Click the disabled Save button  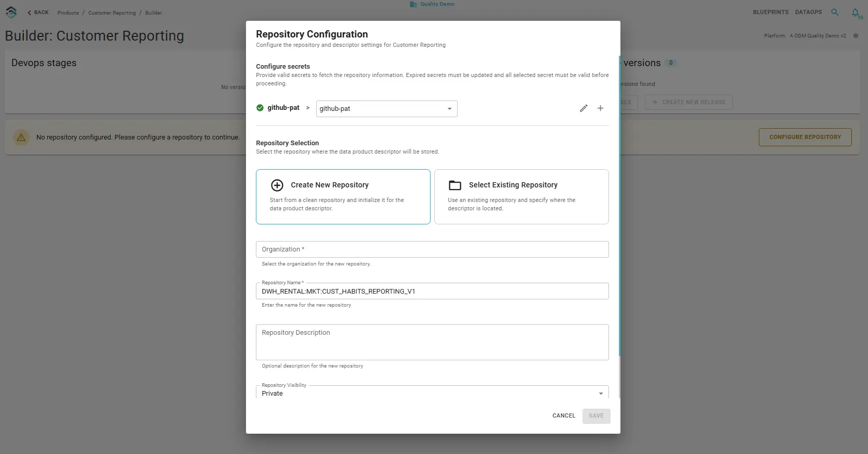click(596, 415)
